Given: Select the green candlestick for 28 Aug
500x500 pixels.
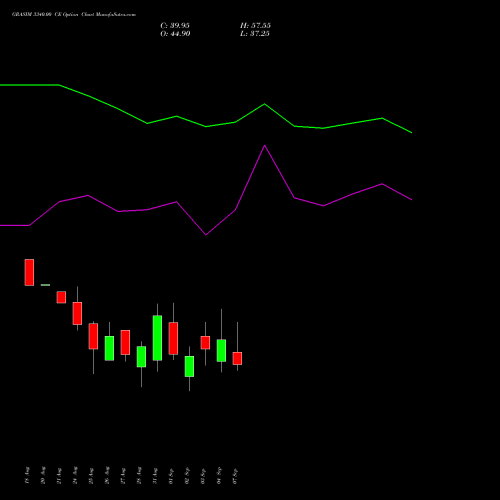Looking at the screenshot, I should coord(141,357).
